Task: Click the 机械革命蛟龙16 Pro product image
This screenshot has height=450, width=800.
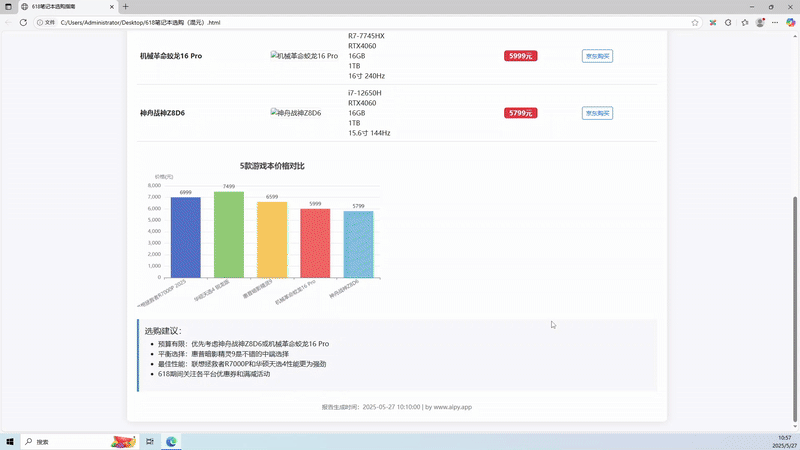Action: (x=304, y=56)
